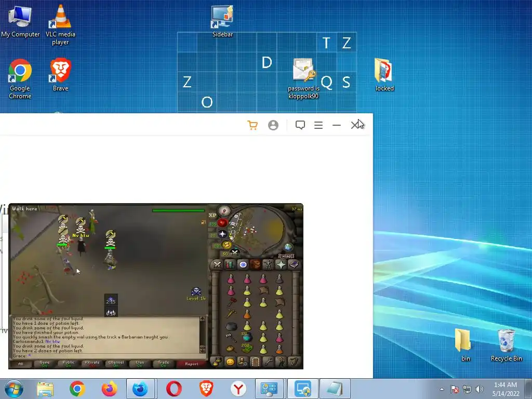Select the Inventory backpack tab in game
The height and width of the screenshot is (399, 532).
coord(255,264)
